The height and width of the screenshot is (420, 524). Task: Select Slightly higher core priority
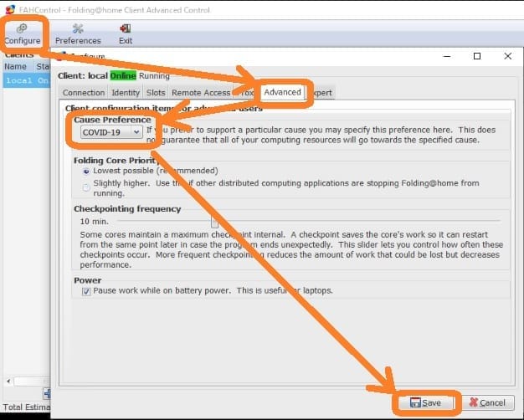click(86, 187)
